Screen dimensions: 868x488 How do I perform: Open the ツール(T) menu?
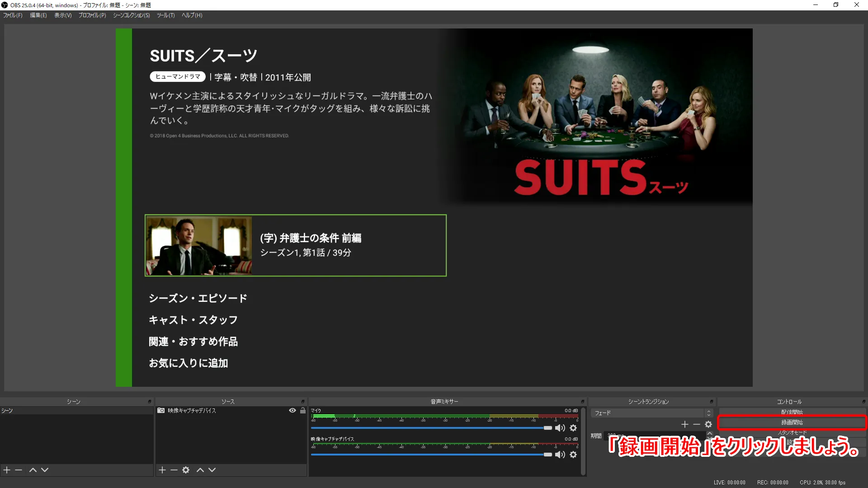coord(165,15)
